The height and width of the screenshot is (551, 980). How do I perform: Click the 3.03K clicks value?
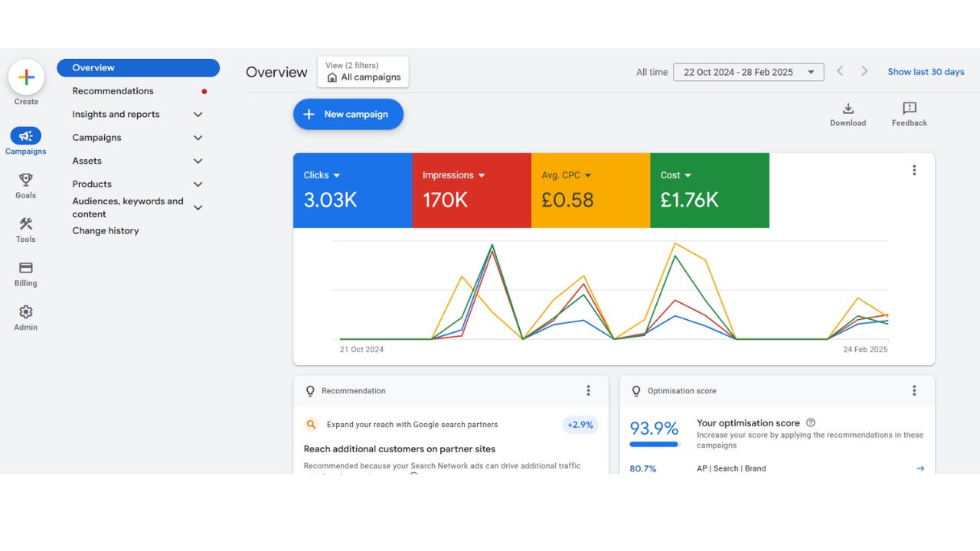(x=330, y=201)
